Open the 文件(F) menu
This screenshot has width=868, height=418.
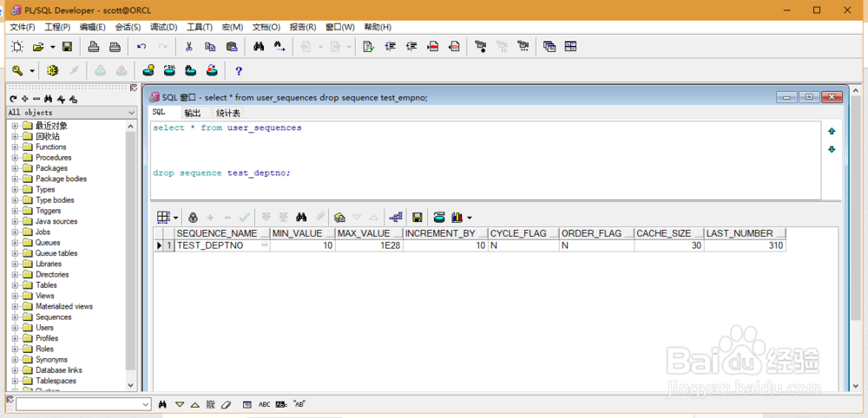pos(23,27)
